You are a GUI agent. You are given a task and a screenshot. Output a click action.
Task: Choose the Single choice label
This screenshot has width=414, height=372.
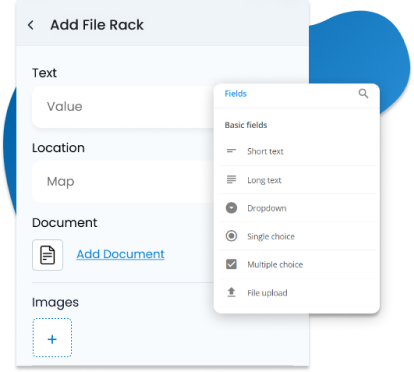tap(271, 236)
